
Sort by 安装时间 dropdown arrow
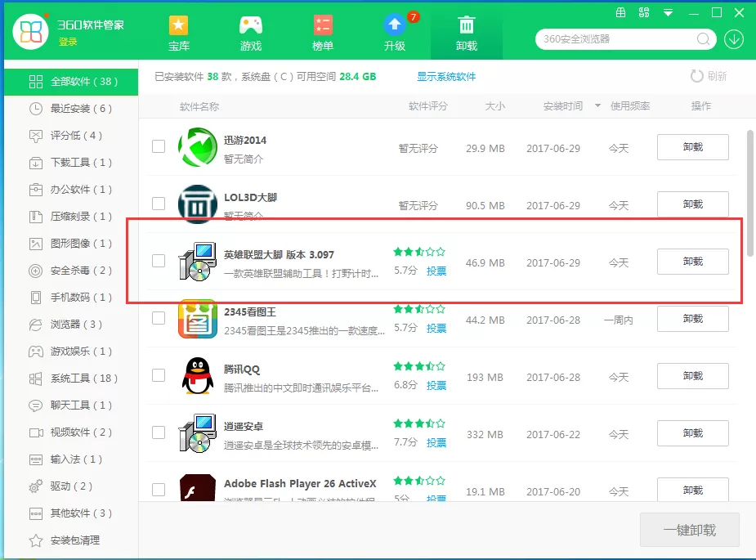click(x=598, y=105)
